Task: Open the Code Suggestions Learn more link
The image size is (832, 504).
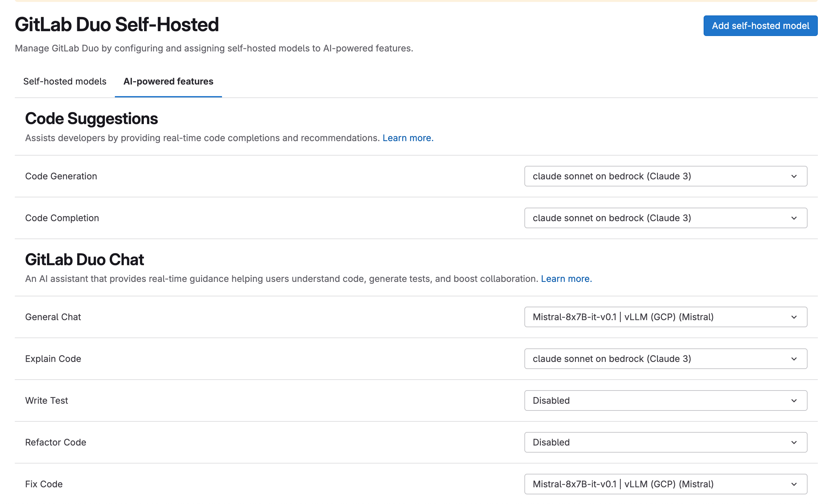Action: click(x=408, y=138)
